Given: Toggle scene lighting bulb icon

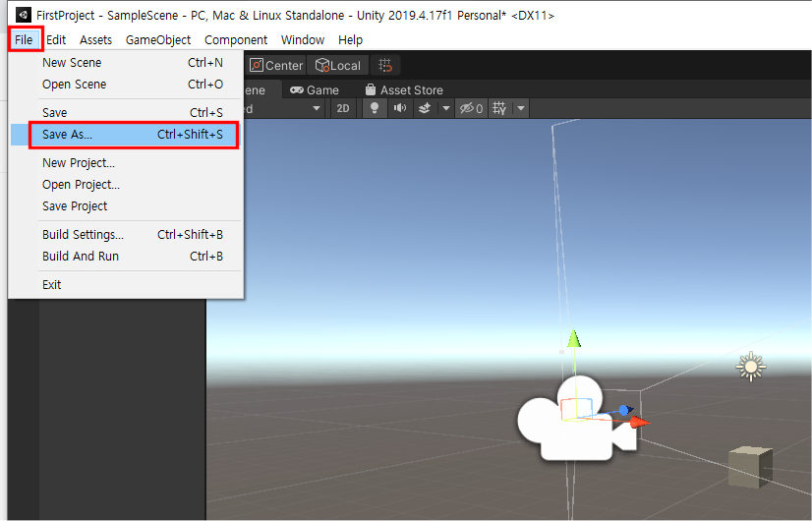Looking at the screenshot, I should point(375,109).
